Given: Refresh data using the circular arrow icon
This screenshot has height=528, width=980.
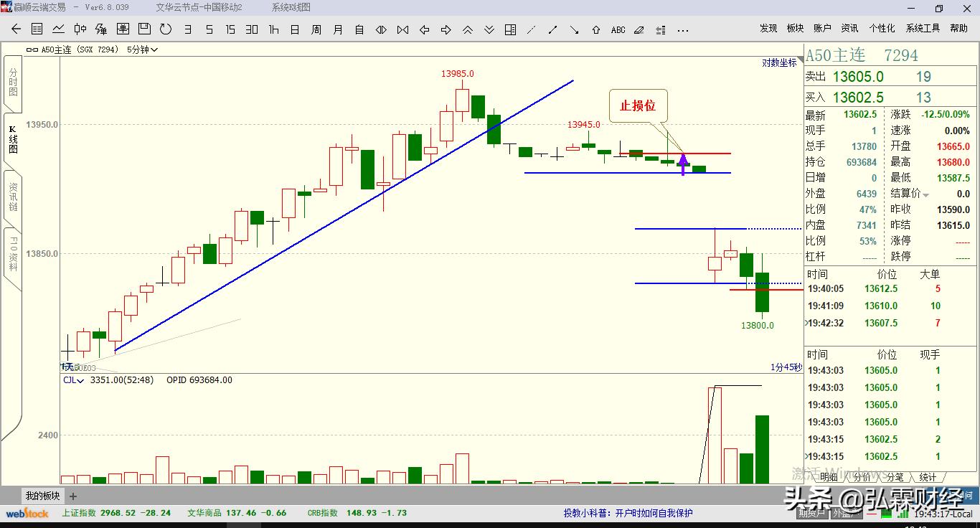Looking at the screenshot, I should pyautogui.click(x=166, y=29).
